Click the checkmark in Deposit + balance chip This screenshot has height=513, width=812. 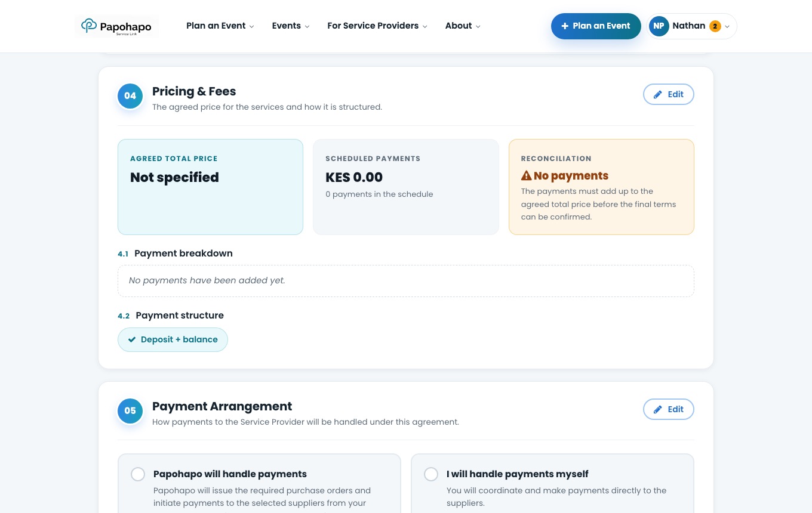(132, 339)
